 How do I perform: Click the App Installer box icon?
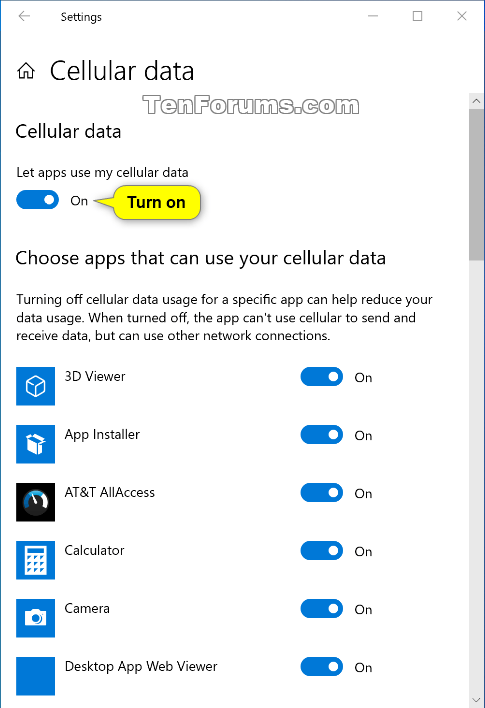35,444
